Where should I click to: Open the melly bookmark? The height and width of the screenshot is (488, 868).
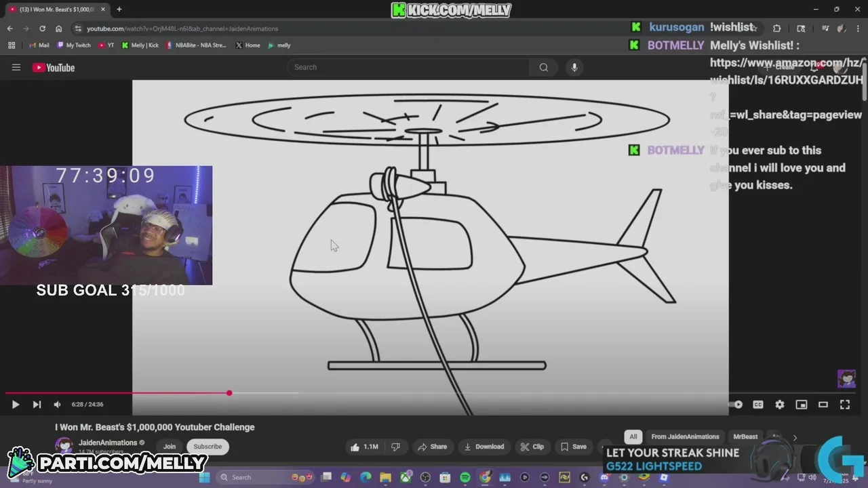[279, 45]
